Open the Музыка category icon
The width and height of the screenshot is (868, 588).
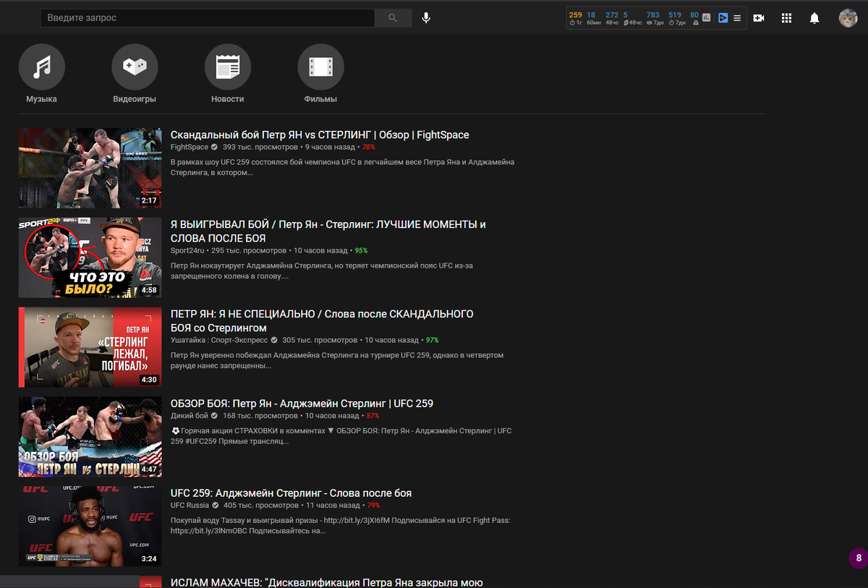41,67
